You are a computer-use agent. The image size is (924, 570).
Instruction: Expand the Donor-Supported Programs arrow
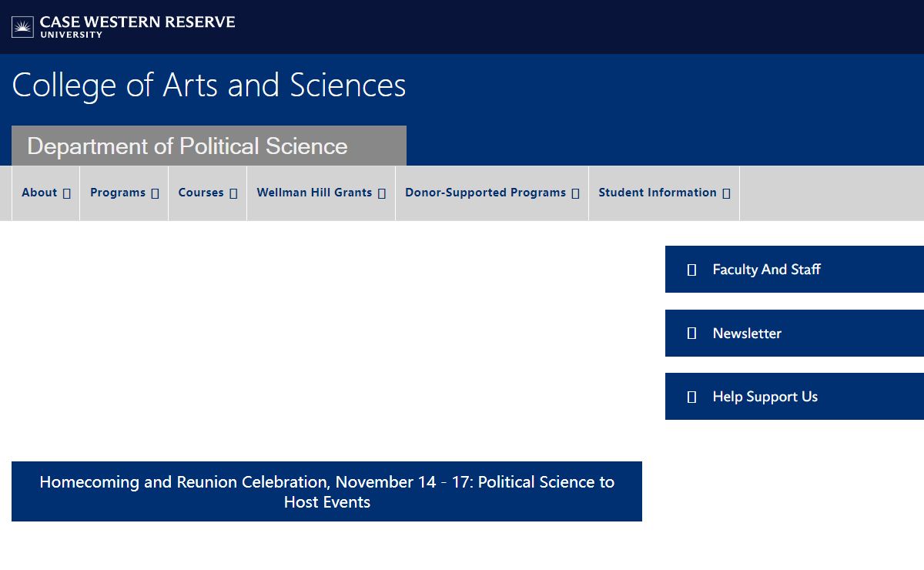click(575, 193)
